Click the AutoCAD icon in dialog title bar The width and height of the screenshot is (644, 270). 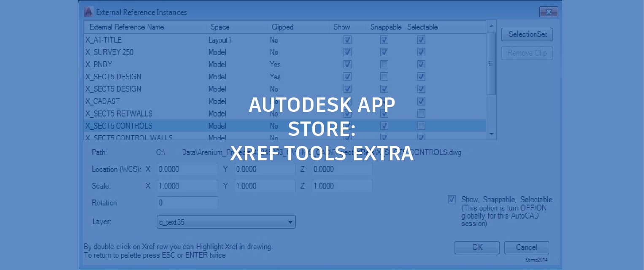(x=88, y=12)
